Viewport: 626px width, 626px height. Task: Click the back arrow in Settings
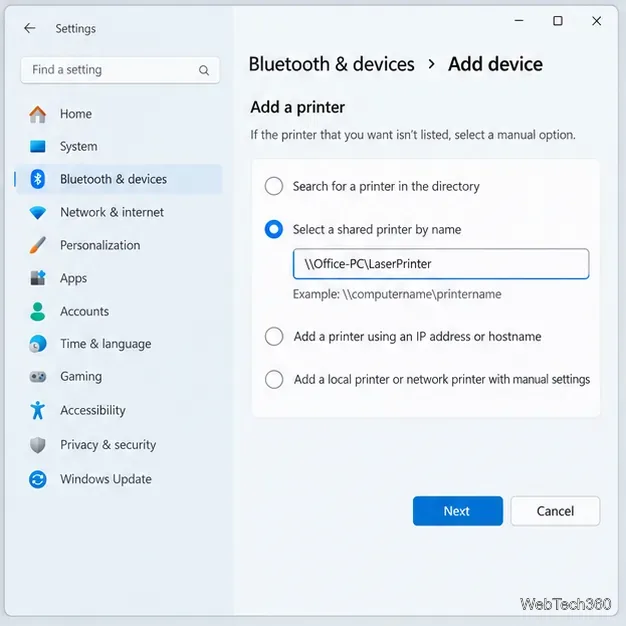point(30,28)
